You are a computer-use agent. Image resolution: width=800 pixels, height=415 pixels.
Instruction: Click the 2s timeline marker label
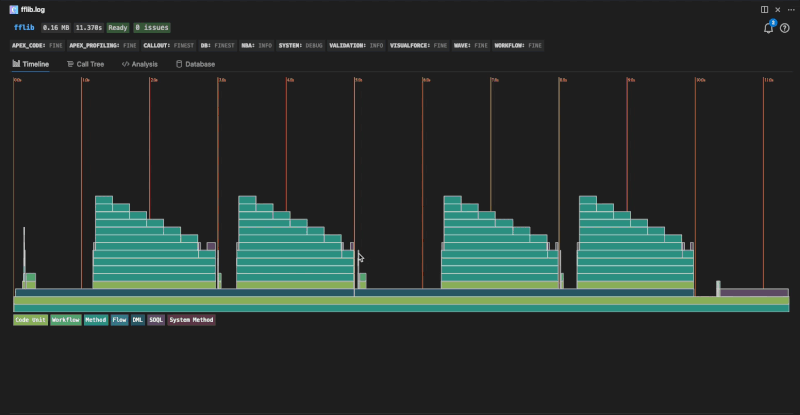point(154,80)
